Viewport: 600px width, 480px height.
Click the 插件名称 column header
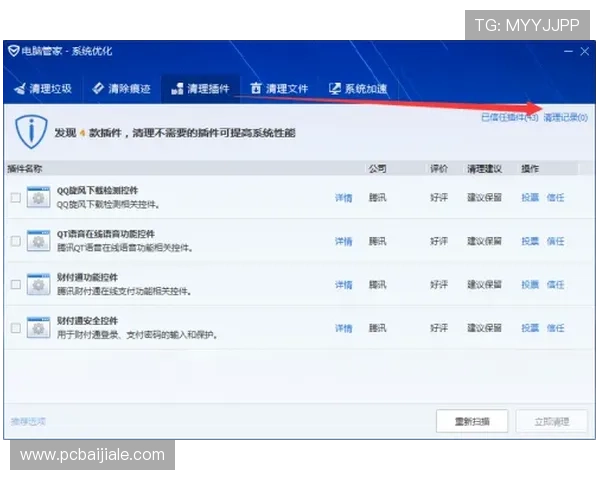24,169
